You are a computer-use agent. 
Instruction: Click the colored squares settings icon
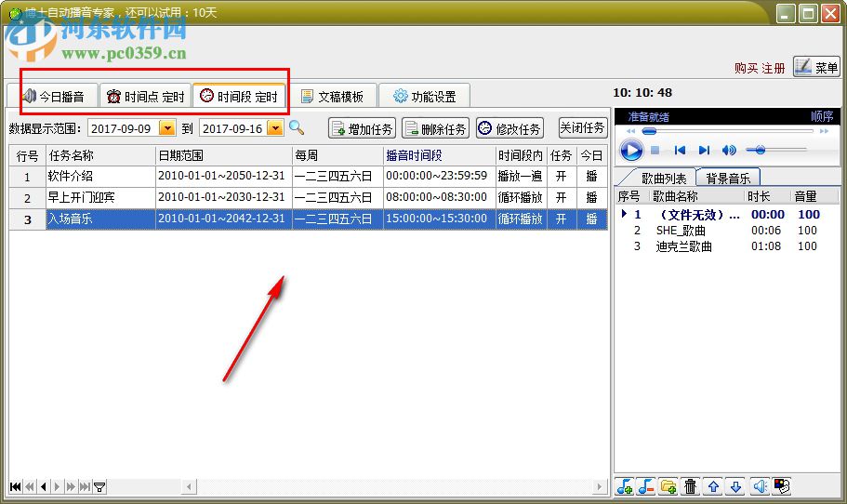click(x=782, y=486)
